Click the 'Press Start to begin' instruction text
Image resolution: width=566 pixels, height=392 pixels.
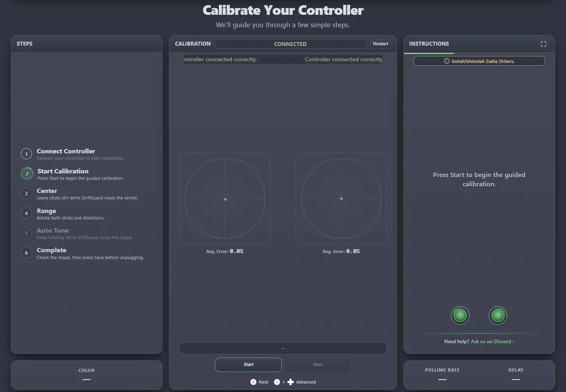click(479, 179)
